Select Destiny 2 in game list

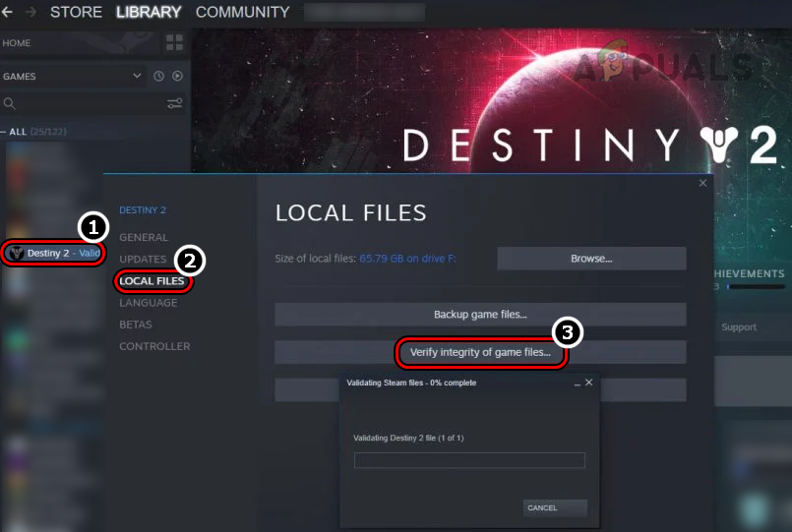(53, 253)
